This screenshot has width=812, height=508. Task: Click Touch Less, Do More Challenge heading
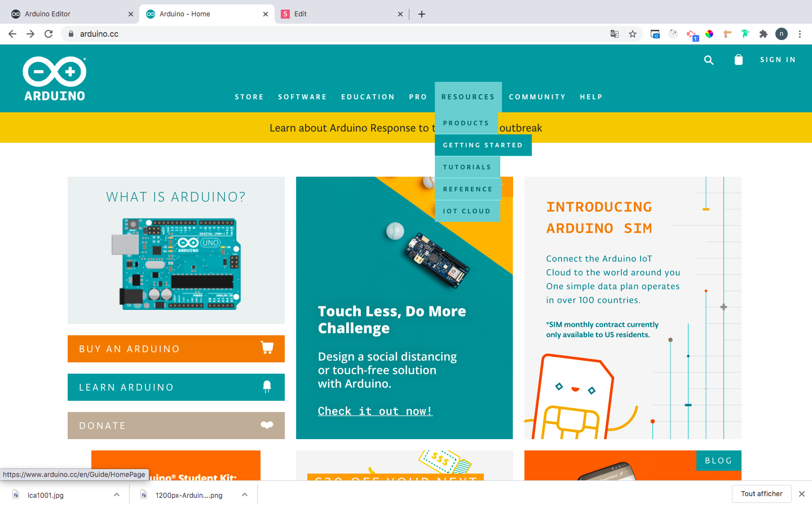tap(392, 319)
